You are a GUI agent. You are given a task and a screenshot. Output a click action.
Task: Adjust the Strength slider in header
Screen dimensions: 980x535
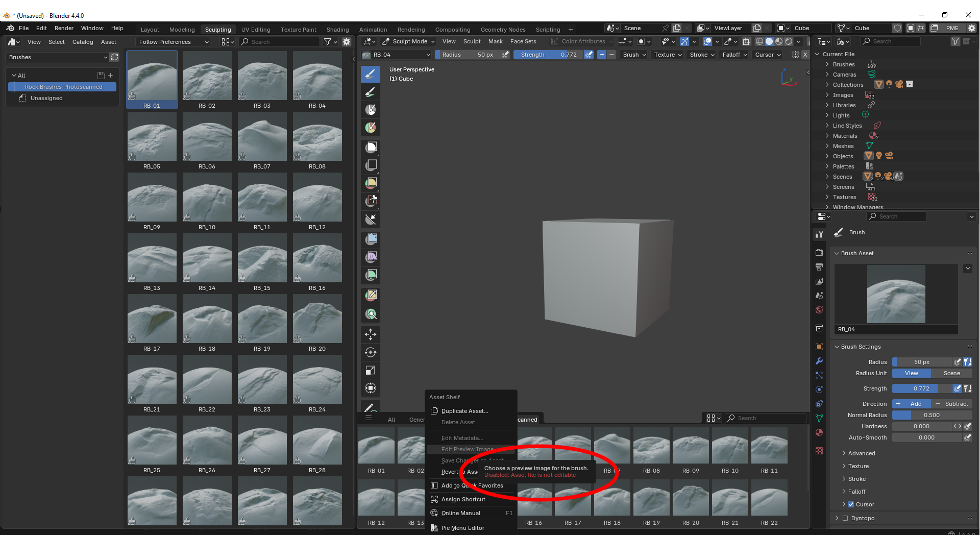pyautogui.click(x=549, y=55)
